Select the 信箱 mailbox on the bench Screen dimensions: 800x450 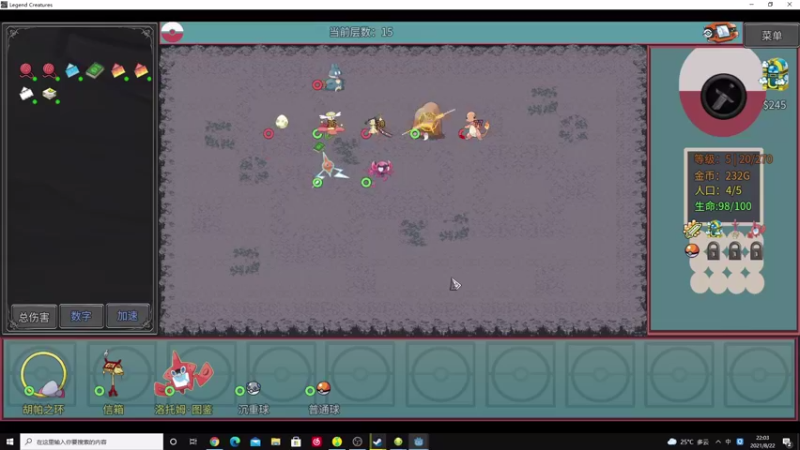click(x=113, y=373)
